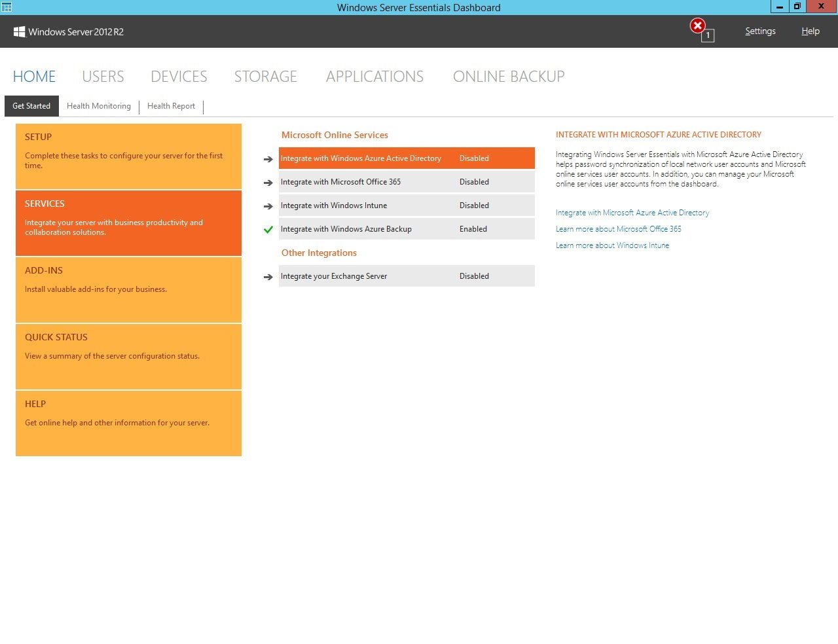Viewport: 838px width, 644px height.
Task: Select Integrate with Windows Azure Backup row
Action: point(407,229)
